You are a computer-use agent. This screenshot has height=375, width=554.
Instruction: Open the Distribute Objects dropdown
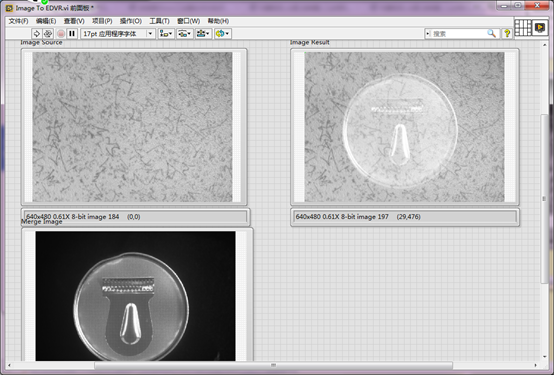point(185,34)
